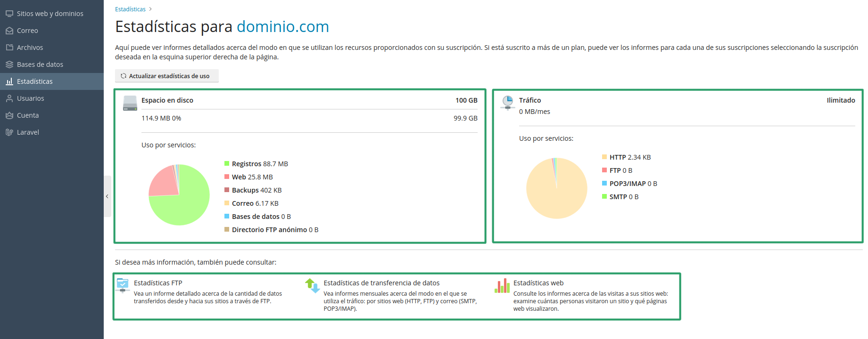Open Sitios web y dominios monitor icon
The width and height of the screenshot is (868, 339).
(x=9, y=14)
